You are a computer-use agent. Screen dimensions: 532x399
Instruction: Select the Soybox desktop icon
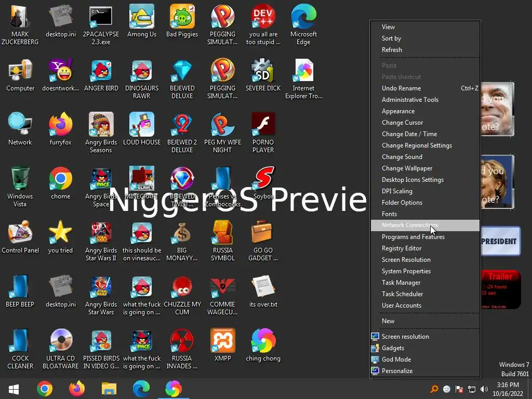click(x=263, y=183)
